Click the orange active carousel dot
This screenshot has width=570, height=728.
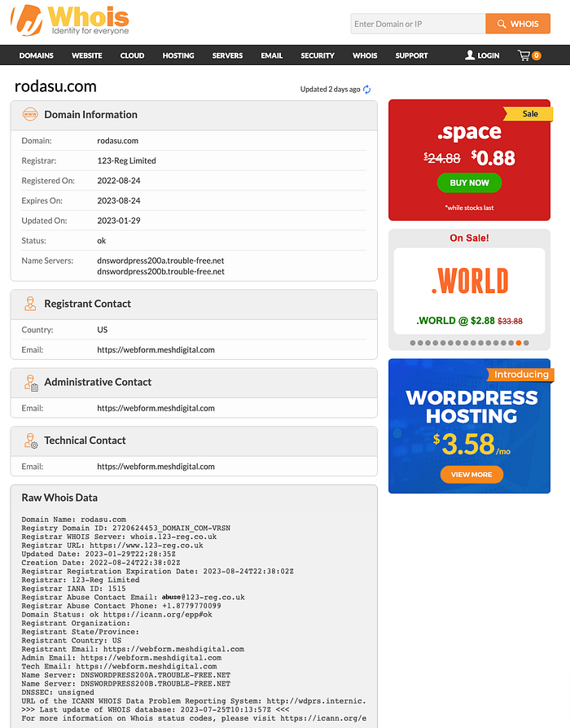[x=519, y=343]
